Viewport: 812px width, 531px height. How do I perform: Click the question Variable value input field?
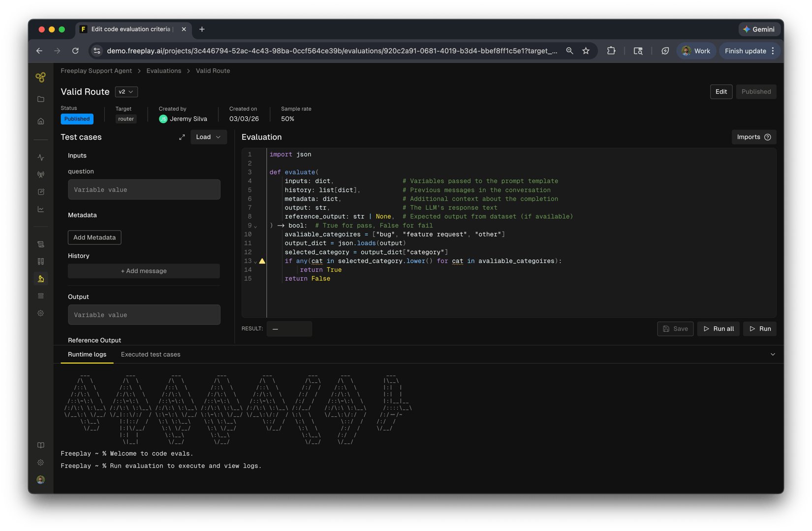tap(144, 190)
